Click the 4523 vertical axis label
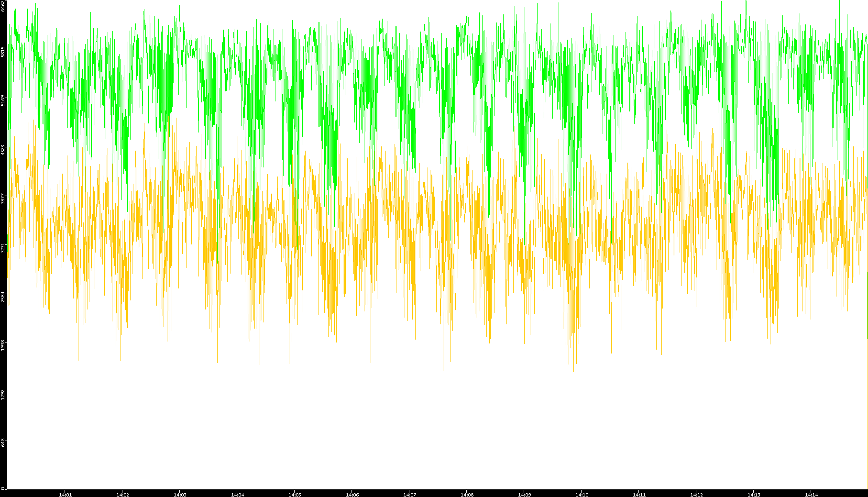Image resolution: width=868 pixels, height=497 pixels. [3, 150]
